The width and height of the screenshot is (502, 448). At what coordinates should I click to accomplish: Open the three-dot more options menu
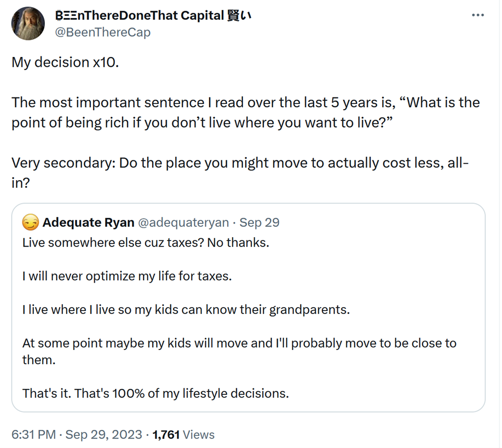478,15
